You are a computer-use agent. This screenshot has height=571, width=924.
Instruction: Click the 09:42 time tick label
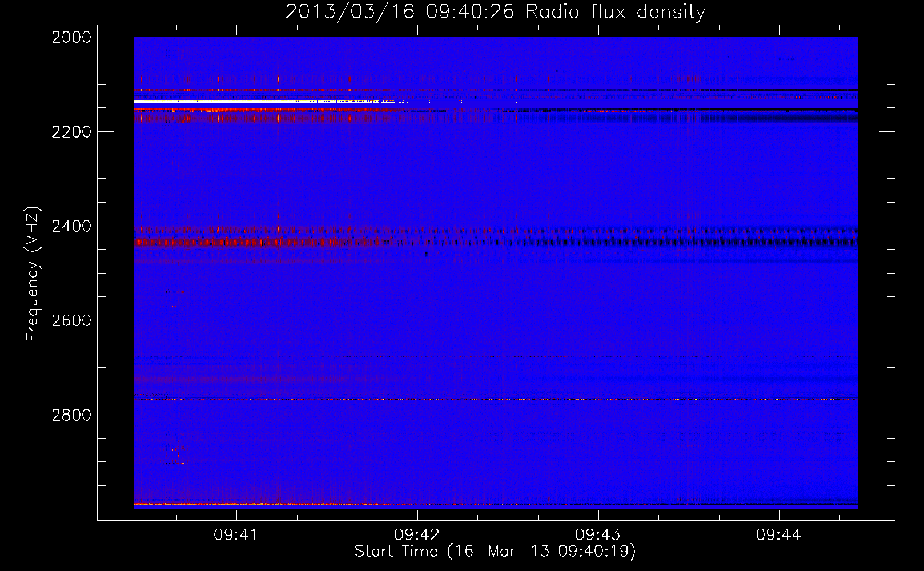(417, 534)
